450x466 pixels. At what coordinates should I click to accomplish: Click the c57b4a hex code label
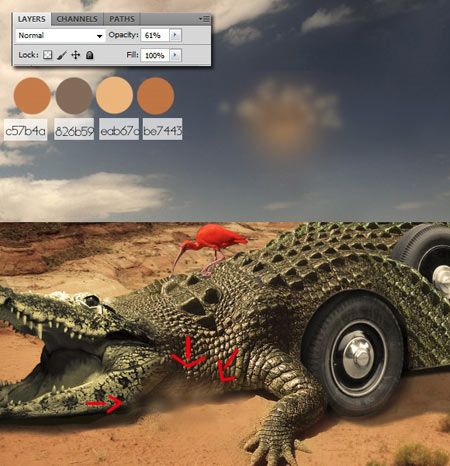(26, 130)
